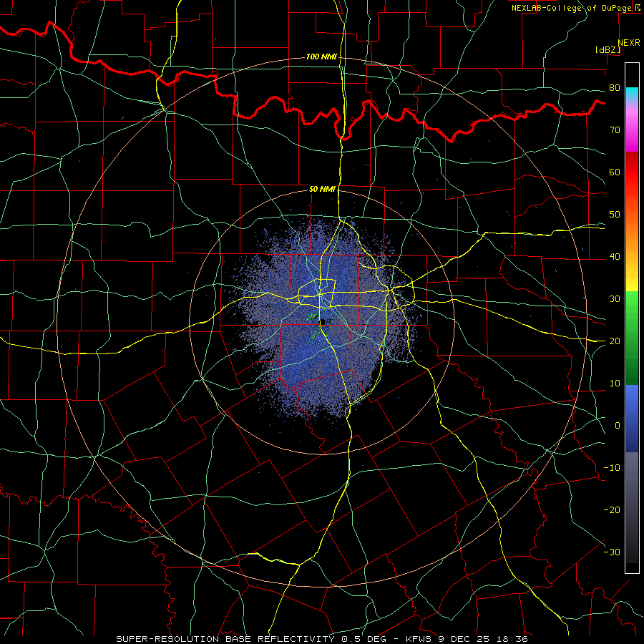Image resolution: width=644 pixels, height=644 pixels.
Task: Pick the blue segment of the reflectivity color bar
Action: click(632, 418)
